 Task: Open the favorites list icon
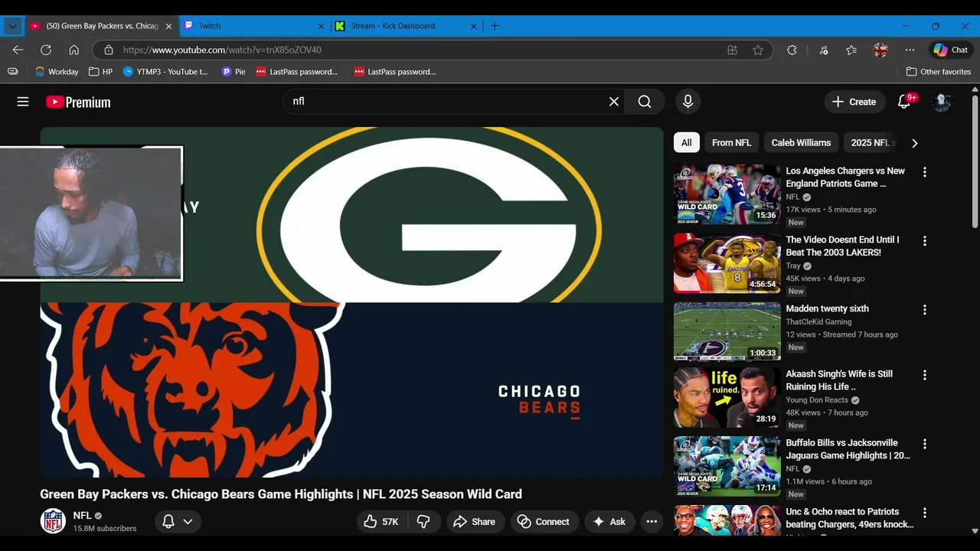tap(851, 50)
